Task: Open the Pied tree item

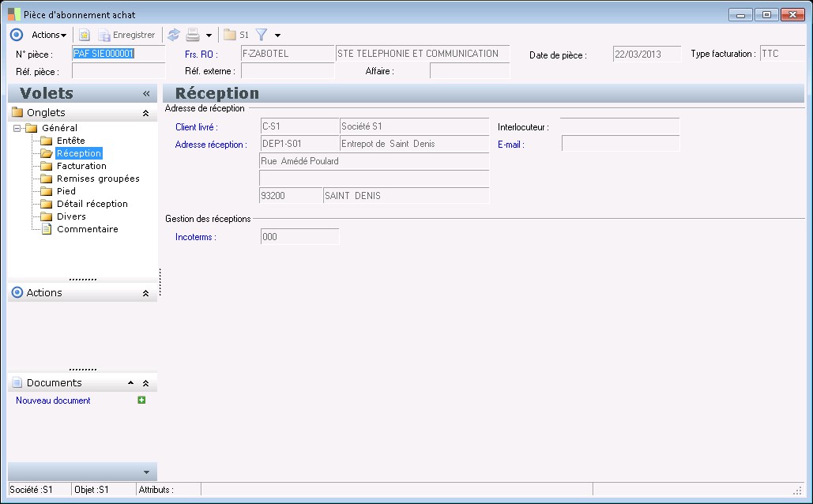Action: [x=66, y=191]
